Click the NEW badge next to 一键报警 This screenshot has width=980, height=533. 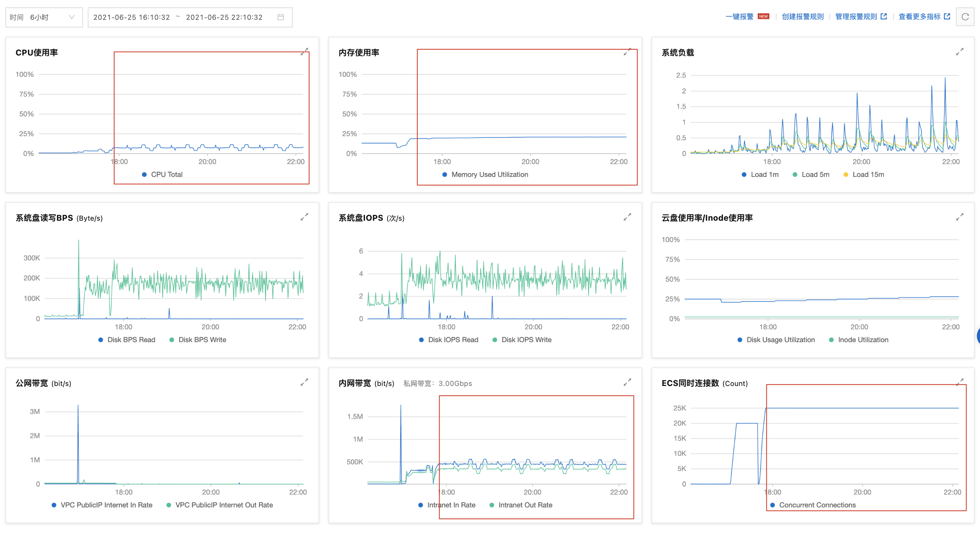click(x=763, y=16)
